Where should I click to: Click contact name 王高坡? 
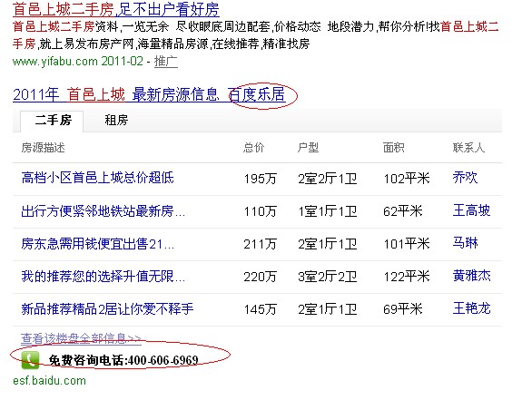coord(471,210)
